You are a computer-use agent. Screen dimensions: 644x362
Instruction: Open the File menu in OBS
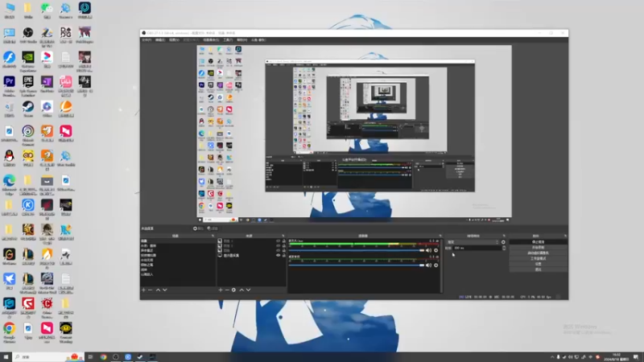(147, 40)
